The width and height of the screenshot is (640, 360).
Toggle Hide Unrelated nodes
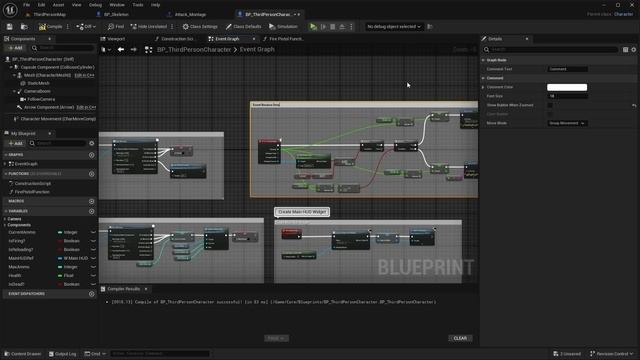pos(149,27)
